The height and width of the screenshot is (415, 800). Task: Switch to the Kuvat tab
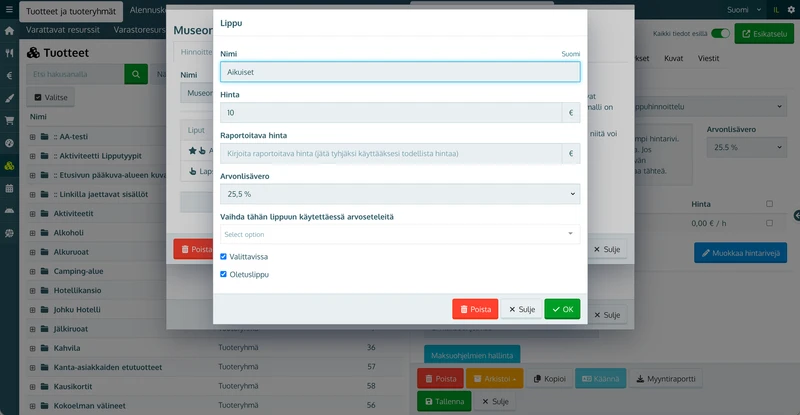(x=673, y=58)
